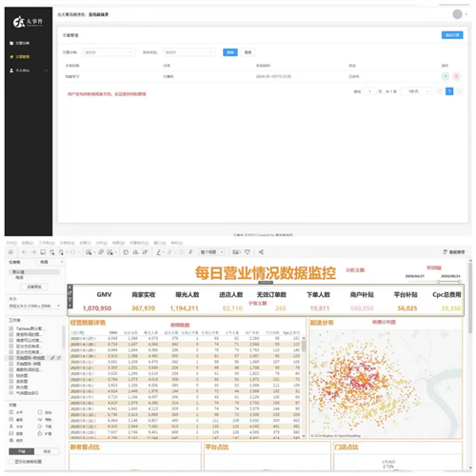Click the timeline date range slider handle
Image resolution: width=476 pixels, height=476 pixels.
(x=438, y=282)
